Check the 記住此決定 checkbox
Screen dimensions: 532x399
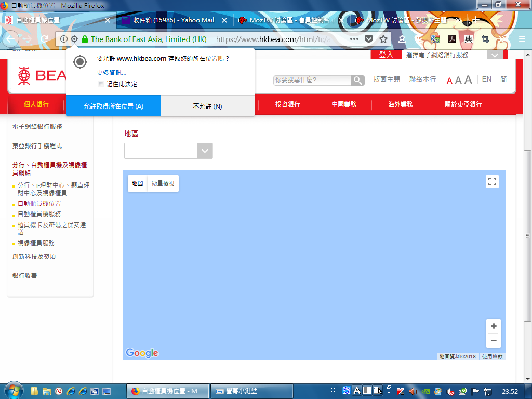101,84
